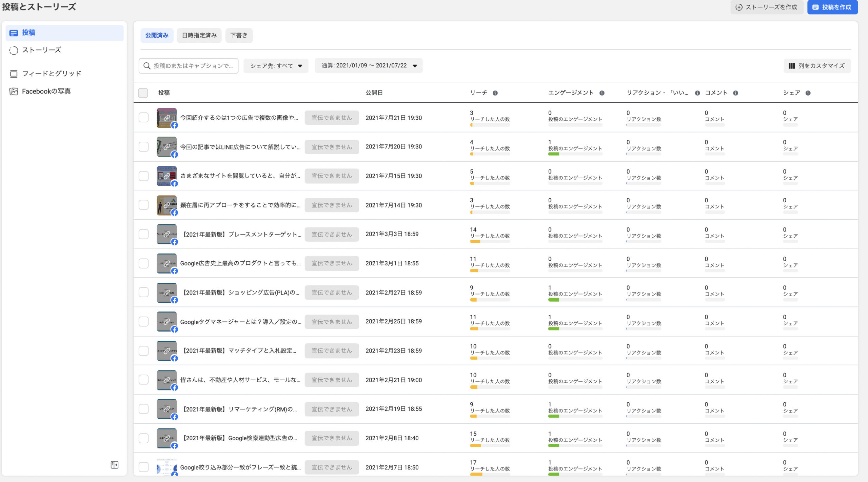
Task: Select the checkbox for the LINE広告 post row
Action: coord(144,147)
